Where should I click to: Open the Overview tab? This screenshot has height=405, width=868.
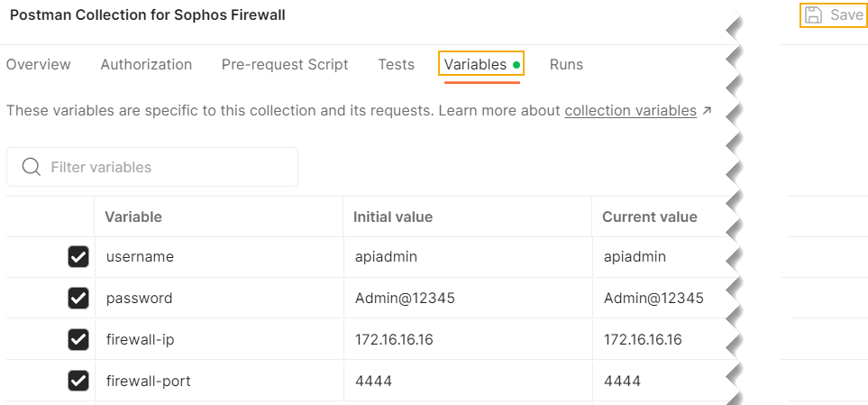(x=39, y=65)
